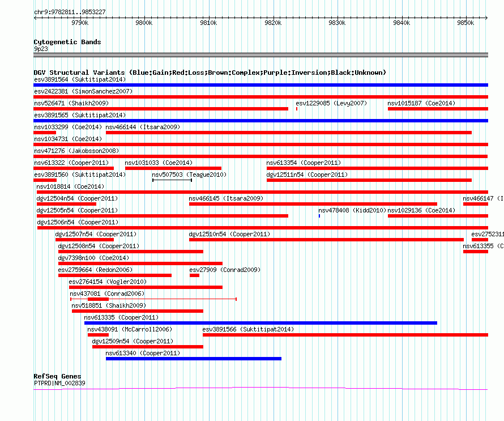
Task: Open nsv1015187 (Coe2014) variant label
Action: pyautogui.click(x=421, y=103)
